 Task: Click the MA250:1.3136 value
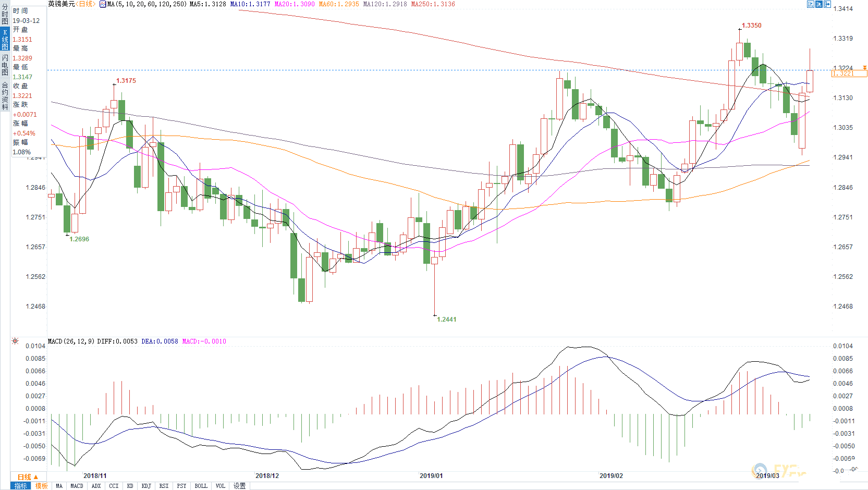pos(433,4)
